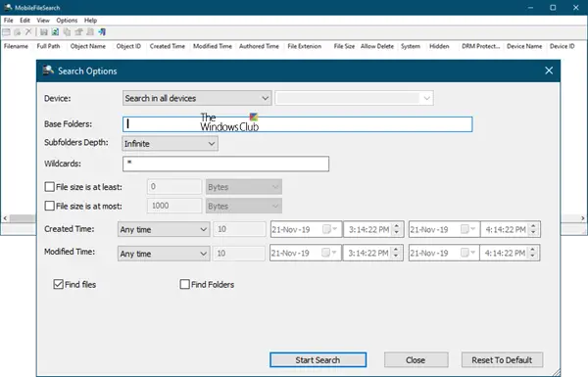Image resolution: width=588 pixels, height=377 pixels.
Task: Open the empty device list combo box
Action: [354, 98]
